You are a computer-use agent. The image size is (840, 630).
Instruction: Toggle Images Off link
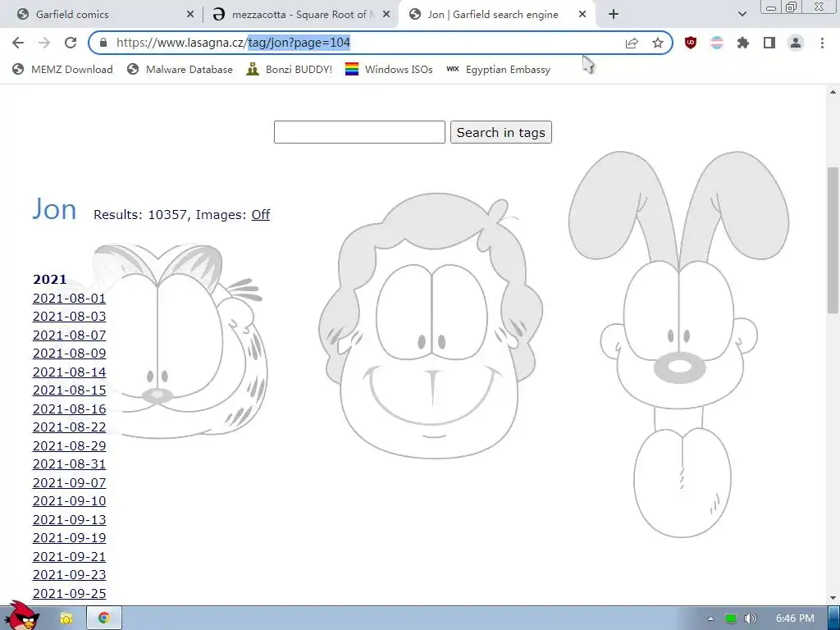point(260,215)
